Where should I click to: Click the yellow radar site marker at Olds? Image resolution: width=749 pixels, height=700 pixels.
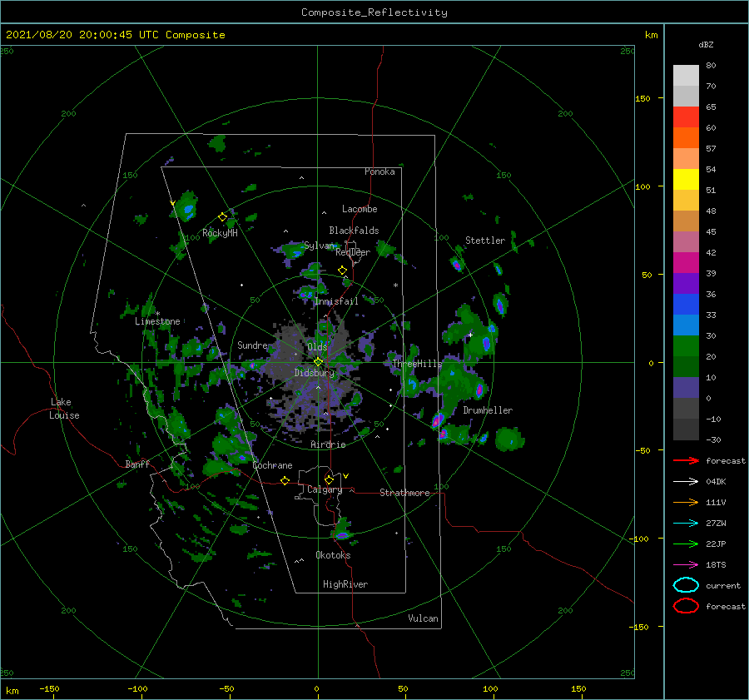[318, 362]
